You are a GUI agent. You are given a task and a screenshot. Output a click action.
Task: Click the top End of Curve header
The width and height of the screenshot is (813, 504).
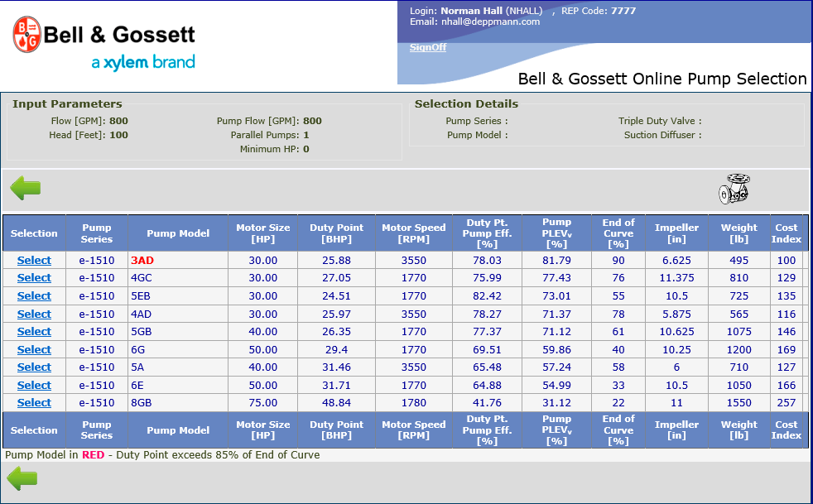(x=618, y=233)
